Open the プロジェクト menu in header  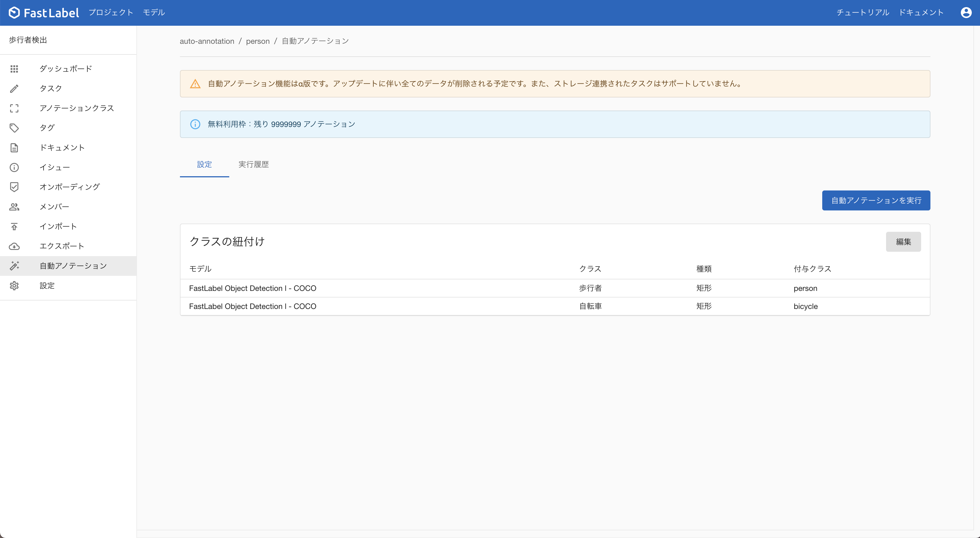[111, 13]
